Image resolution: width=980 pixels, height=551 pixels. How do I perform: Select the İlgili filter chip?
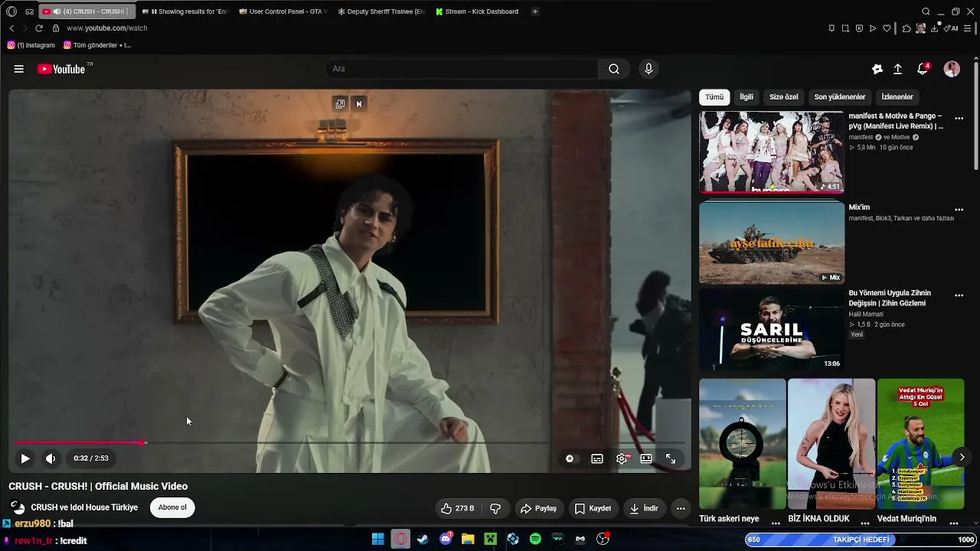tap(746, 97)
